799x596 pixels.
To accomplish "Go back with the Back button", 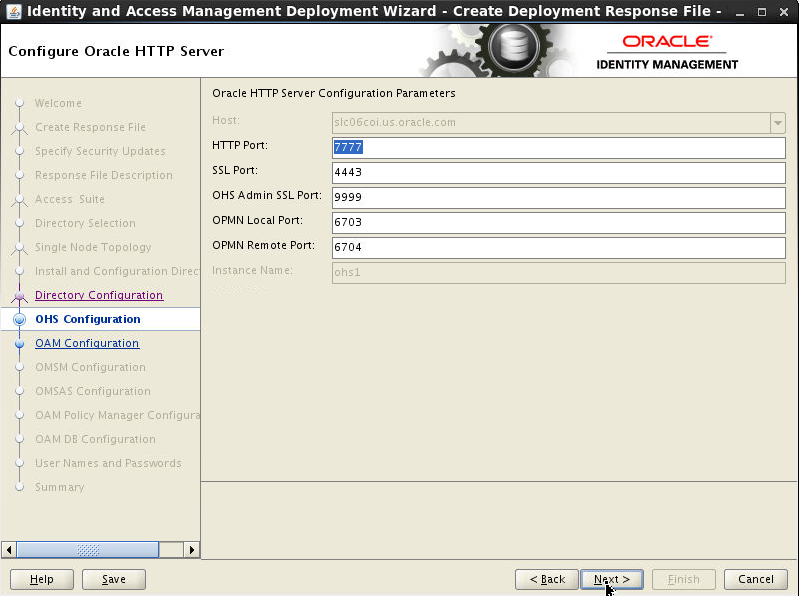I will point(547,579).
